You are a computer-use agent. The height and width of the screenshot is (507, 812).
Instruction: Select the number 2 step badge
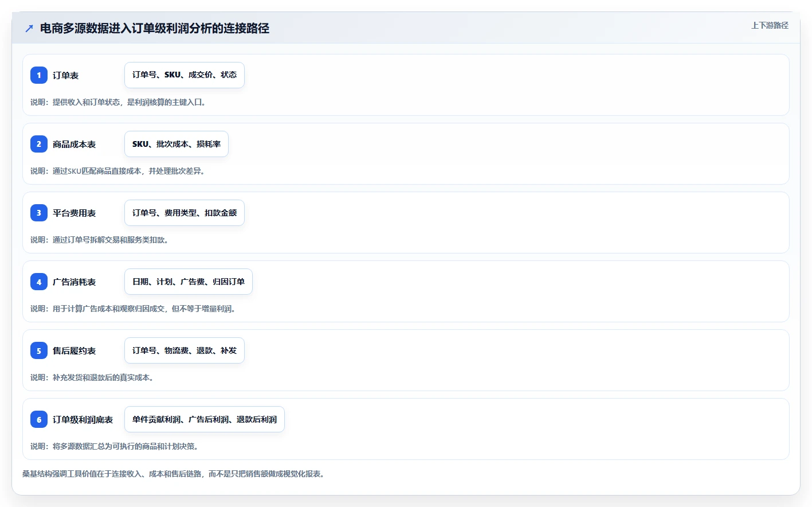coord(39,144)
